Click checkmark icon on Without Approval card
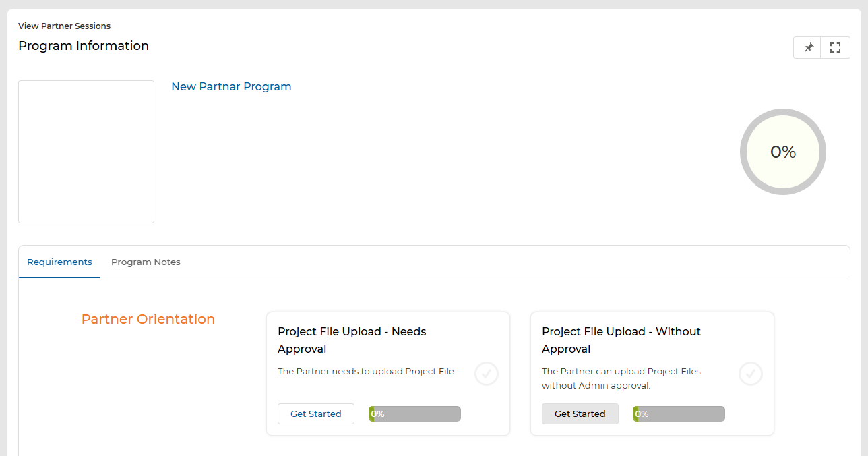This screenshot has height=456, width=868. point(751,374)
